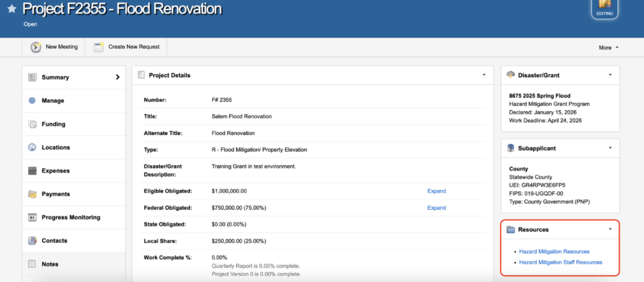
Task: Open the Funding section
Action: [74, 124]
